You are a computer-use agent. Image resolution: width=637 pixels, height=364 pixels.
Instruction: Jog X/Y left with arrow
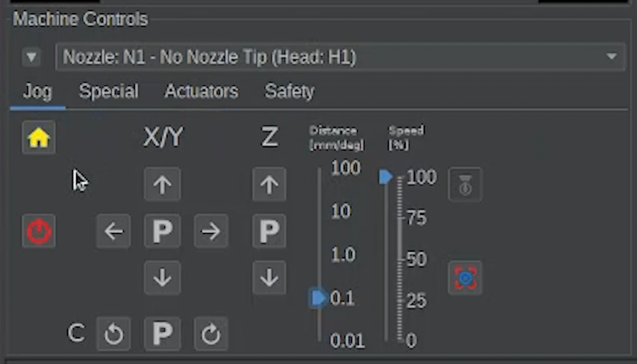point(114,231)
